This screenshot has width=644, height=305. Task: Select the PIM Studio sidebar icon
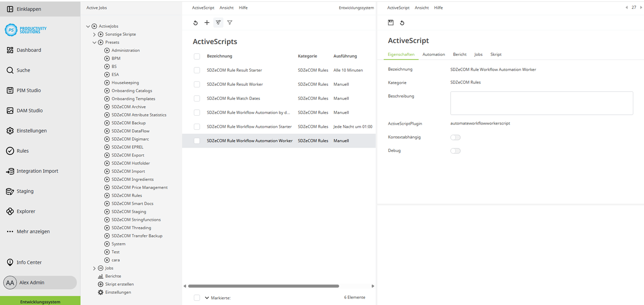point(10,90)
